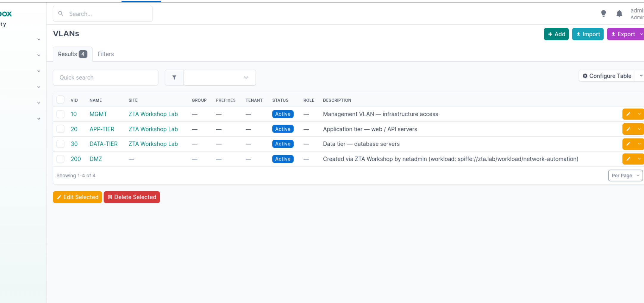Viewport: 644px width, 303px height.
Task: Open the admin user menu
Action: pos(637,14)
